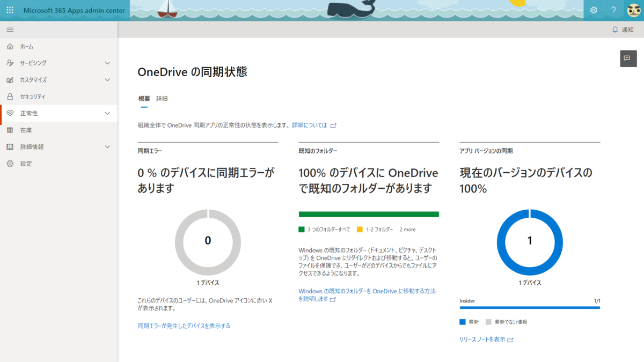This screenshot has width=644, height=362.
Task: Click the 設定 gear icon in sidebar
Action: pos(10,164)
